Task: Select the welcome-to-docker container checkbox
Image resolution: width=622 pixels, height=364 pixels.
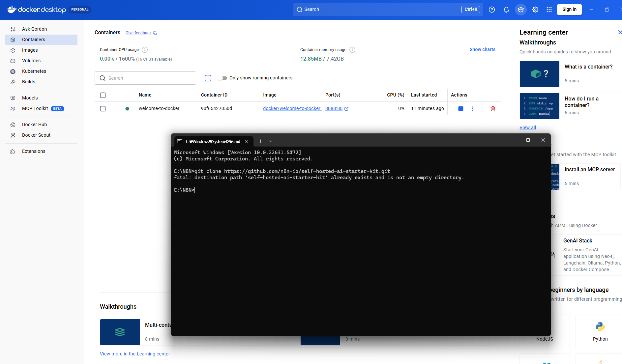Action: coord(103,109)
